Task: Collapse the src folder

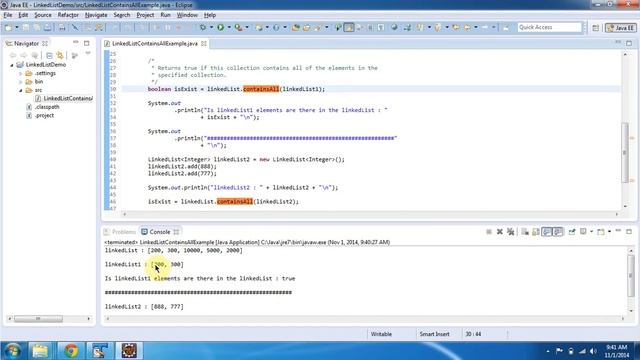Action: click(x=21, y=90)
